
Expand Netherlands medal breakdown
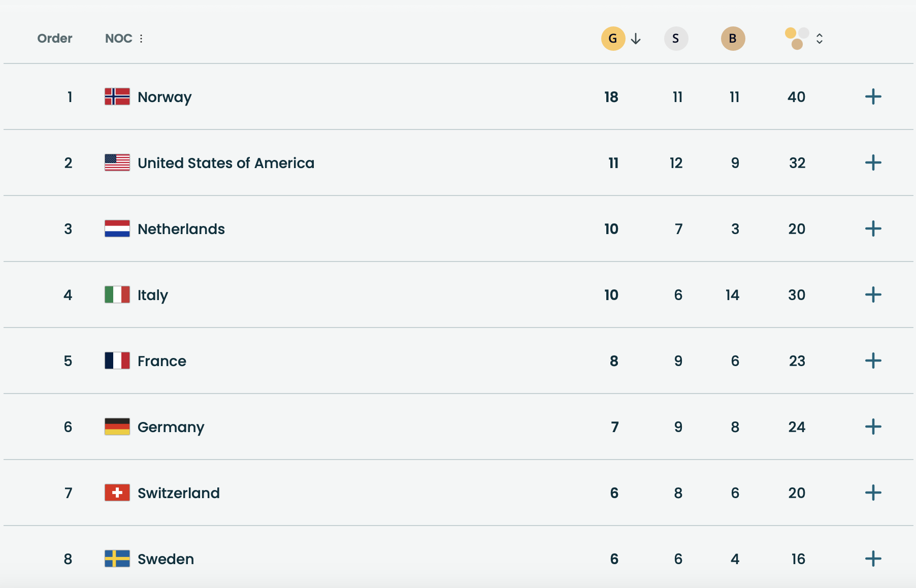click(873, 228)
